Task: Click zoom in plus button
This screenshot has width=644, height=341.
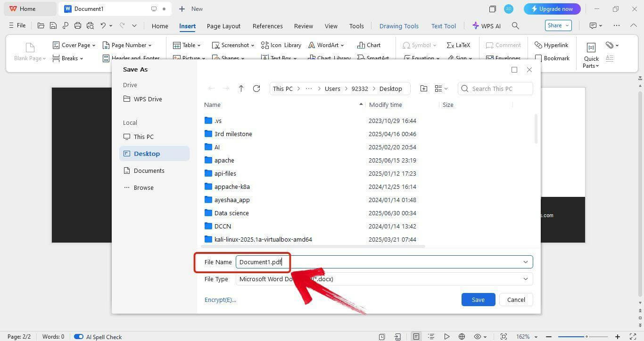Action: (618, 337)
